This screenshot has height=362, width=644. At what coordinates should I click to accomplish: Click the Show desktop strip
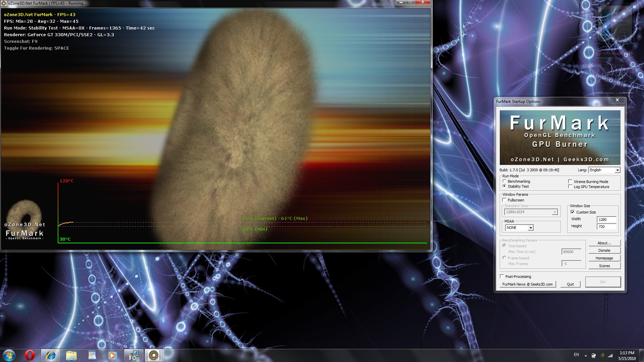pos(642,355)
